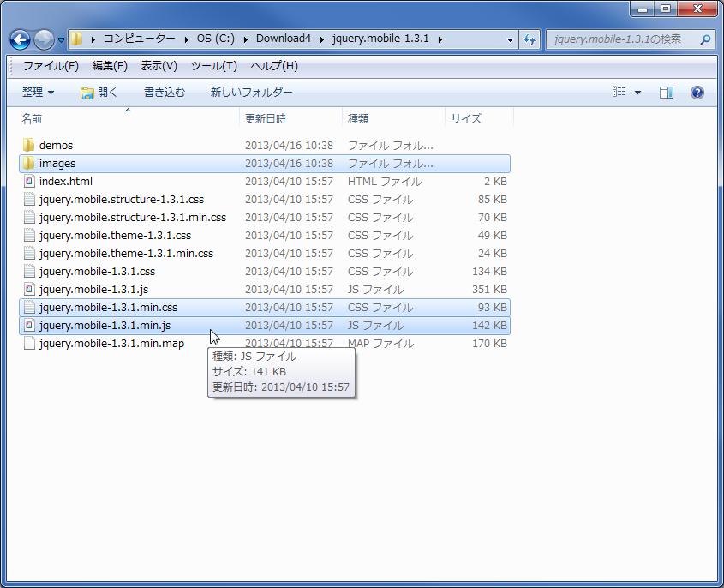Viewport: 724px width, 588px height.
Task: Open the ツール(T) menu
Action: (x=214, y=66)
